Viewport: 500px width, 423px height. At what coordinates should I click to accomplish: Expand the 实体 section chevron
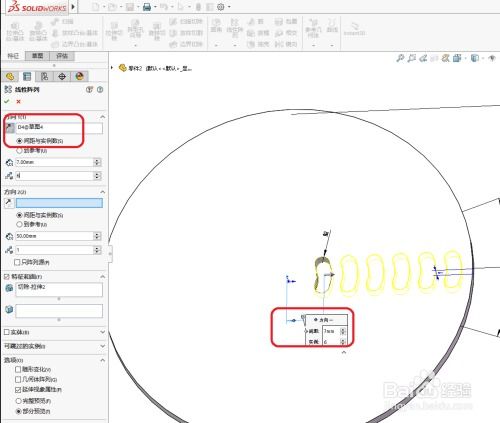click(102, 332)
